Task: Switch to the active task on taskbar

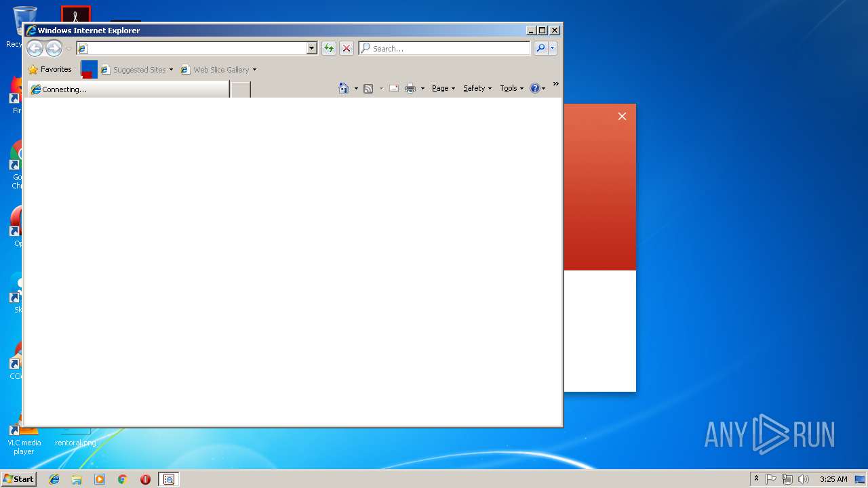Action: 169,479
